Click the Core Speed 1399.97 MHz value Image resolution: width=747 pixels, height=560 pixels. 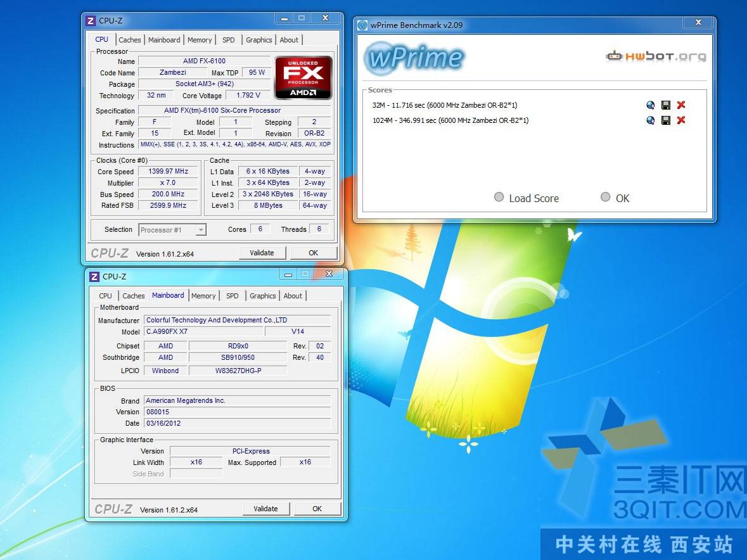pos(168,172)
